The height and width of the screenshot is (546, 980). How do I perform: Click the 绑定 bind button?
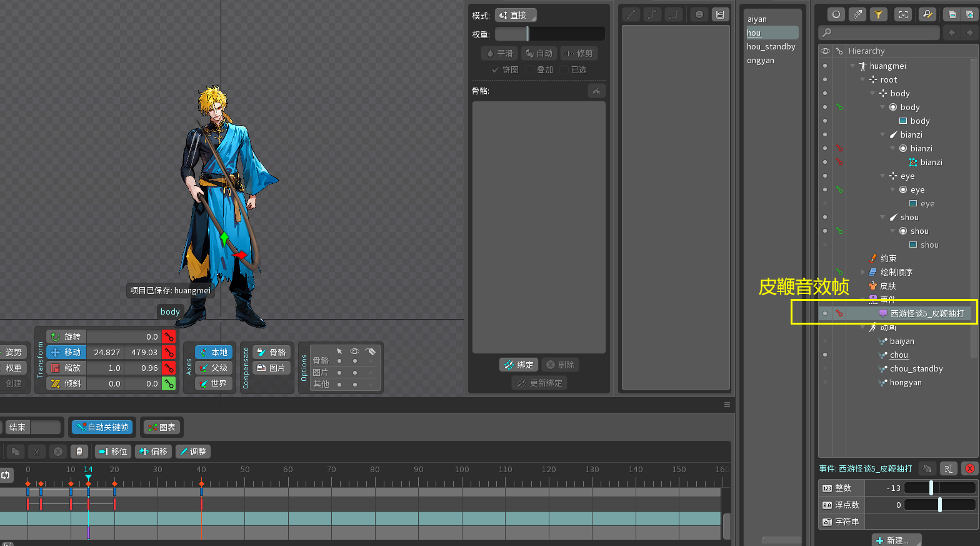tap(518, 365)
